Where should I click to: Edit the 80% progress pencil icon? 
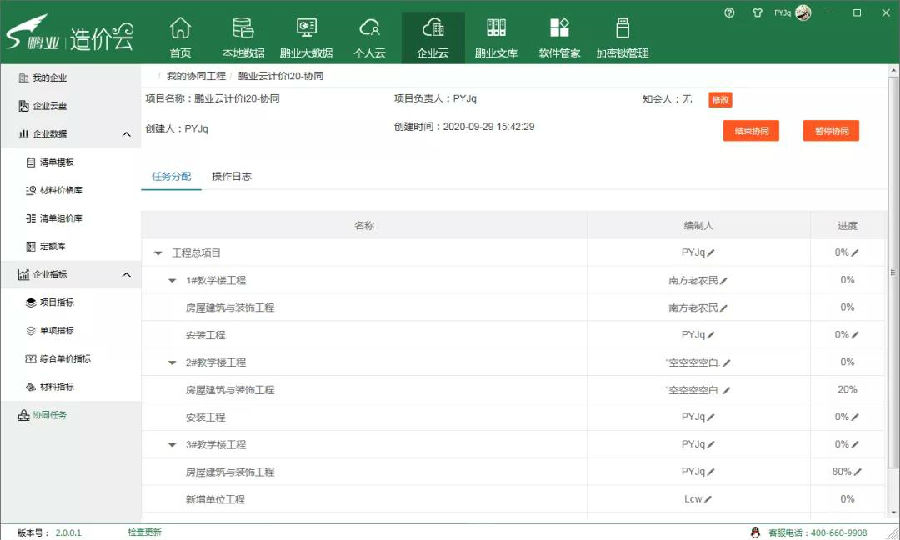857,471
